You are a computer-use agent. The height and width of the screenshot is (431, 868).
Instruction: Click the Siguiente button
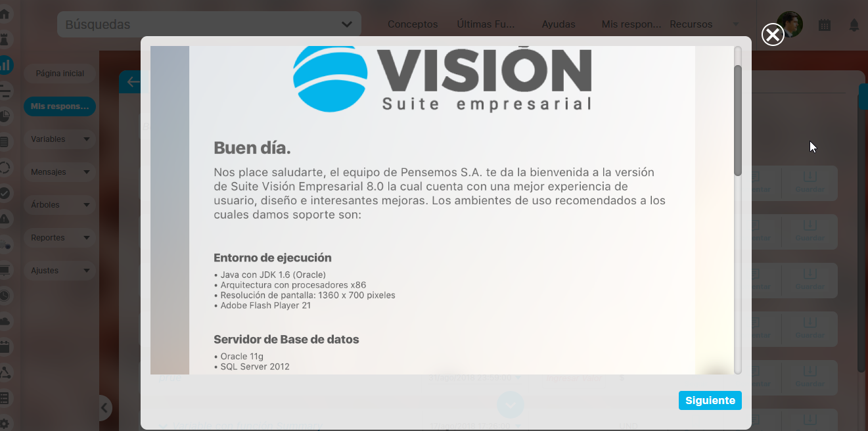[x=710, y=400]
